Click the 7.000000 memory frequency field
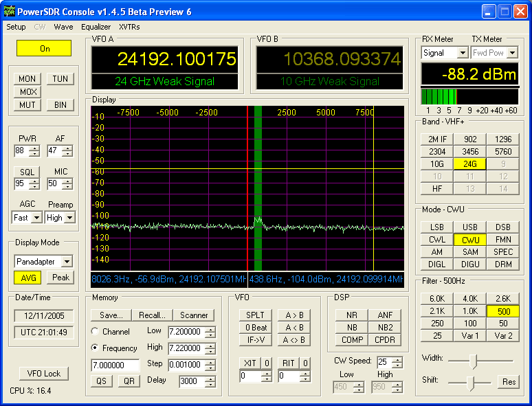The height and width of the screenshot is (406, 532). point(115,365)
